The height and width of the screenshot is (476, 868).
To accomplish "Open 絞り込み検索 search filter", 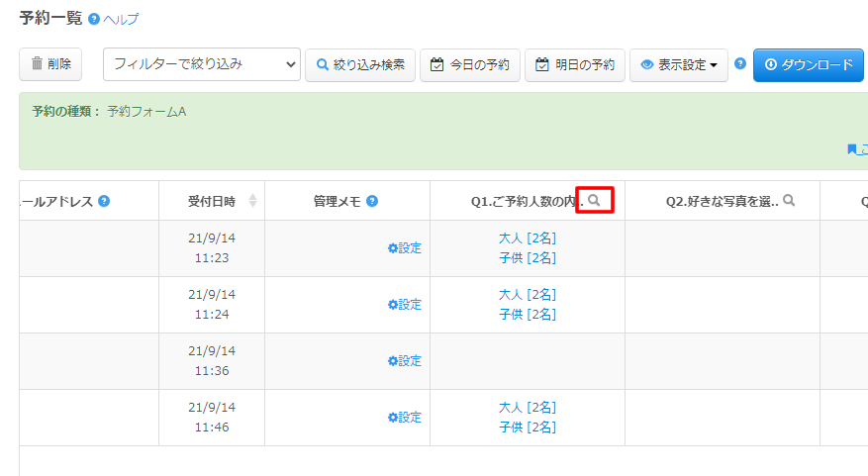I will 360,64.
